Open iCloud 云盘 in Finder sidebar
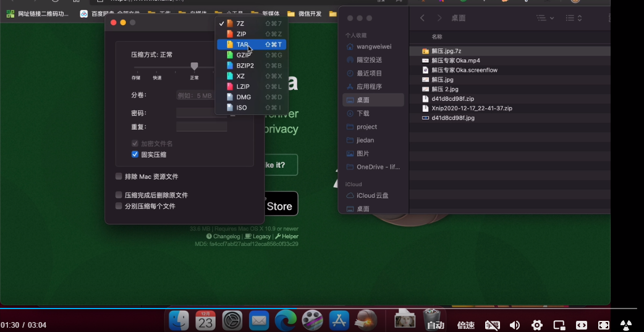The height and width of the screenshot is (332, 644). pyautogui.click(x=373, y=195)
